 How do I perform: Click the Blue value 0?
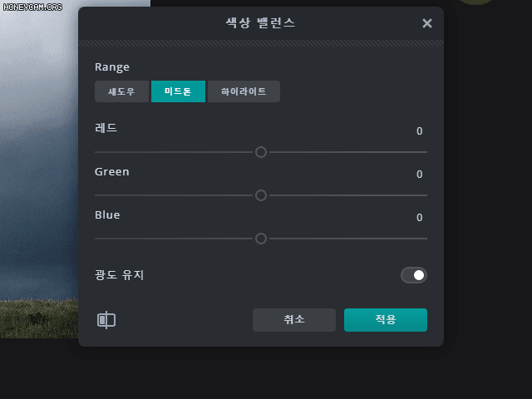419,218
